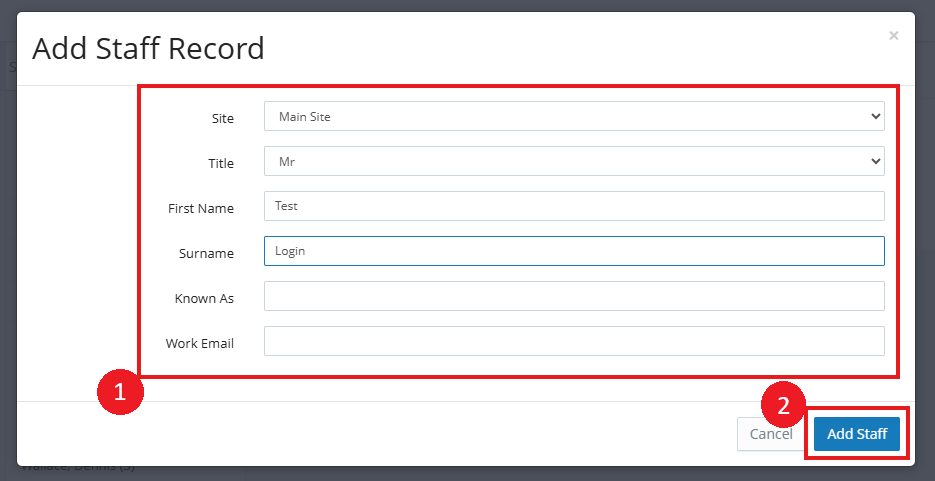Screen dimensions: 935x481
Task: Click the Site field label
Action: coord(223,119)
